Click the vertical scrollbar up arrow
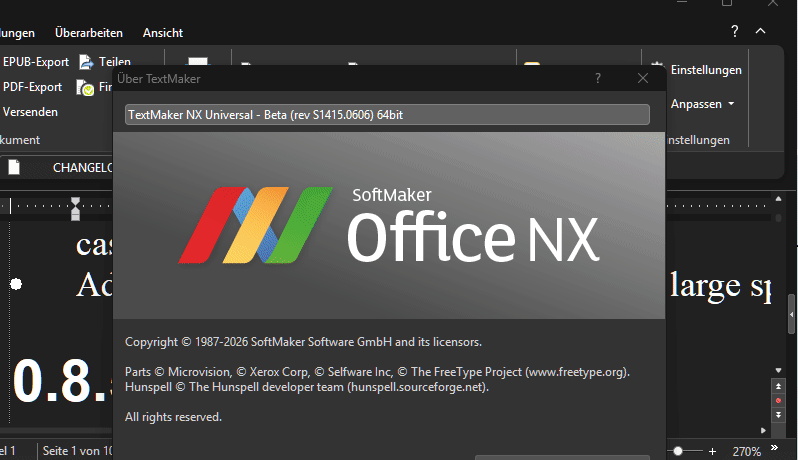 [x=778, y=199]
